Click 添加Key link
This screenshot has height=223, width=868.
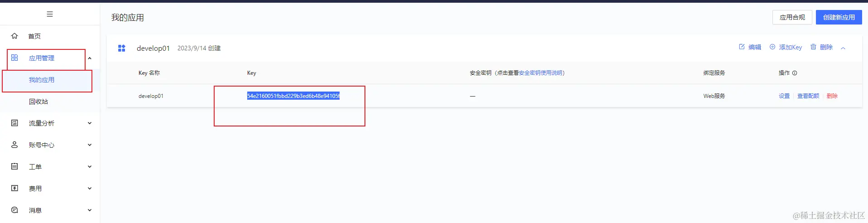click(x=790, y=47)
